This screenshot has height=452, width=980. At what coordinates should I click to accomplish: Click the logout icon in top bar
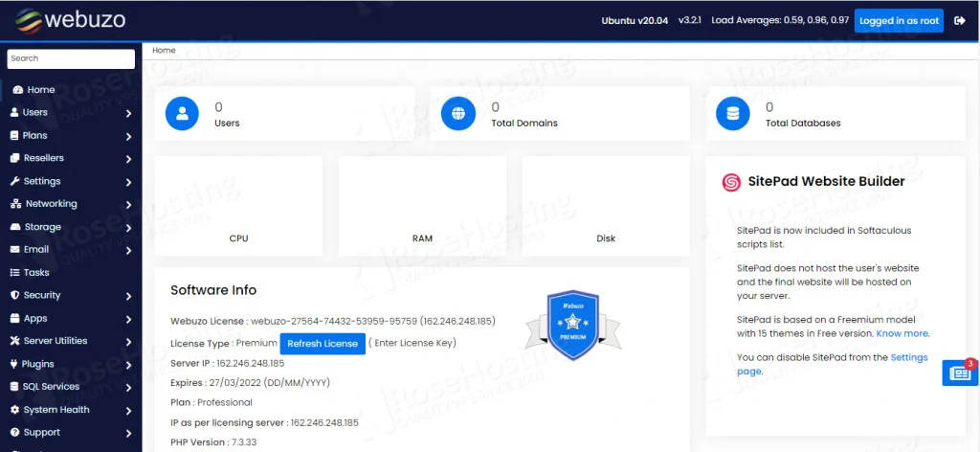pos(960,20)
